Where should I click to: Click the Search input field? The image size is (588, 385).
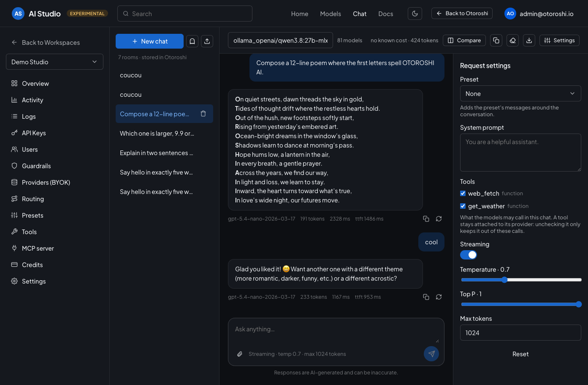(x=185, y=14)
